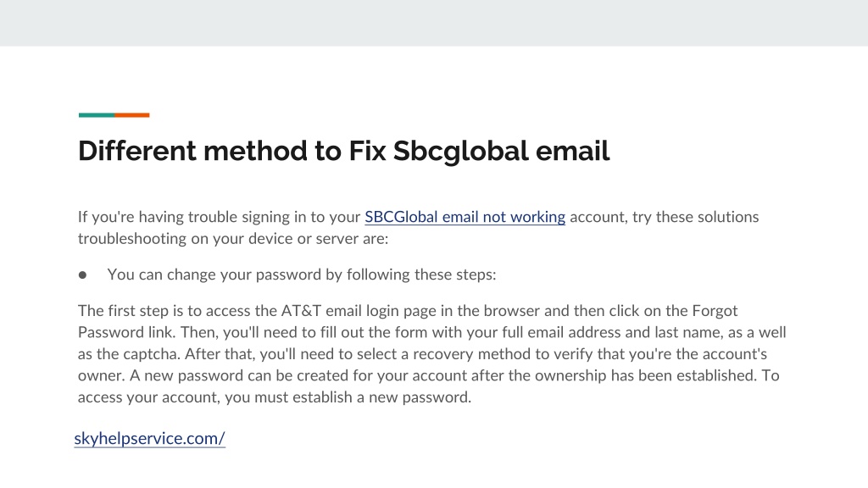Place cursor on the word "AT&T"
The image size is (868, 488).
[x=301, y=310]
